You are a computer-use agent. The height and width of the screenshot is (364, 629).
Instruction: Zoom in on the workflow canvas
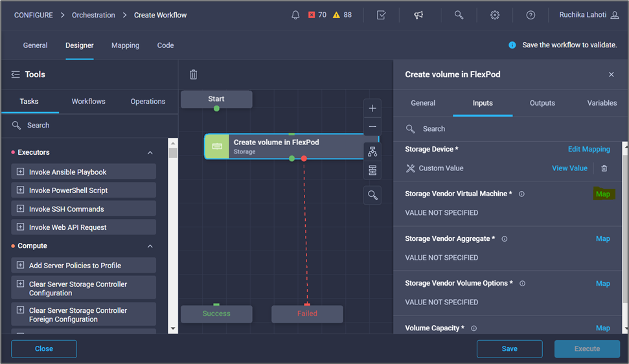372,108
